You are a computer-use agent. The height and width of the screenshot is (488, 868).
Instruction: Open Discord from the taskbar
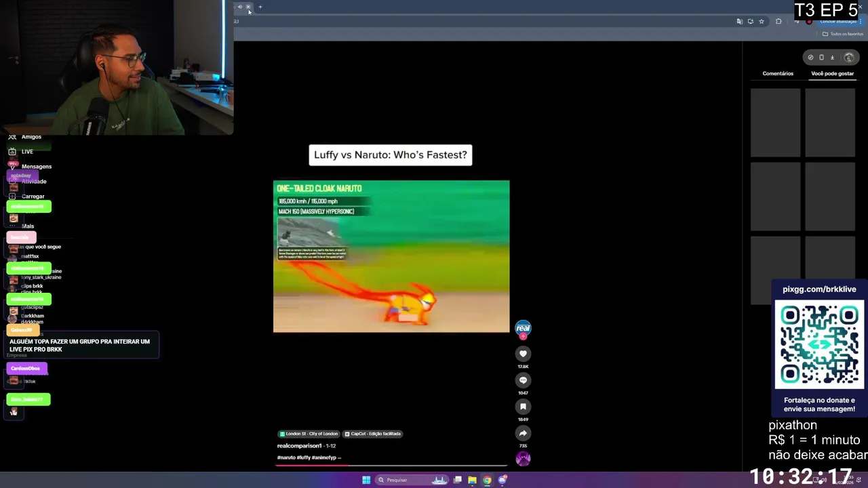(x=502, y=480)
